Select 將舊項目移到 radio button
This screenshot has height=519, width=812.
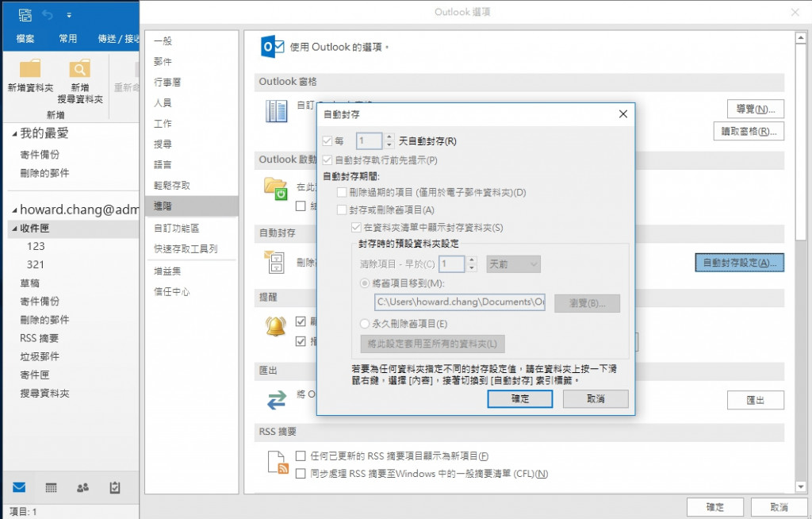[365, 283]
